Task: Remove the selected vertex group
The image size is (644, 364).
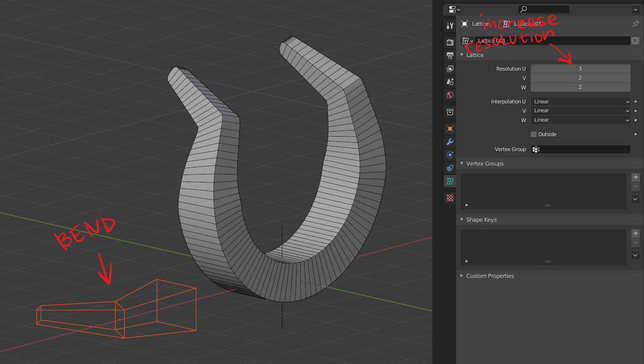Action: [x=636, y=187]
